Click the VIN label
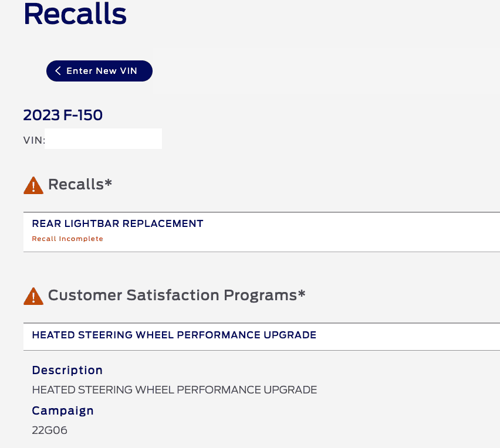 [x=34, y=141]
